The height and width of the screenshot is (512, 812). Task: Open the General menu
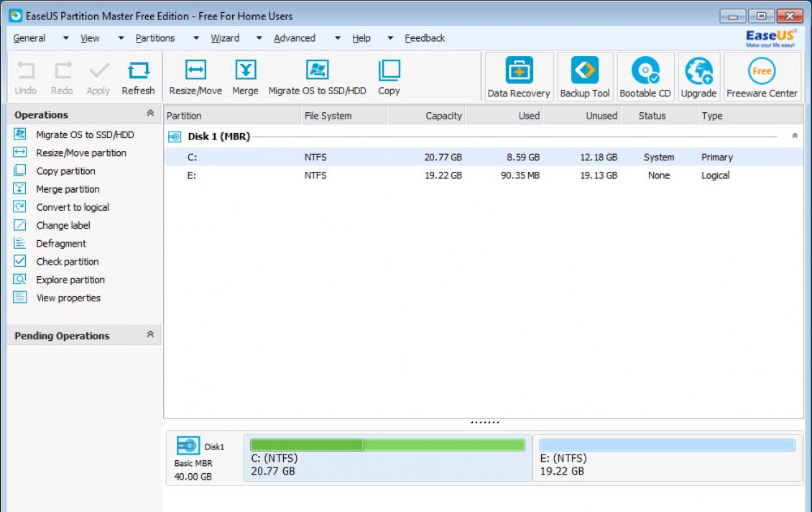tap(29, 38)
